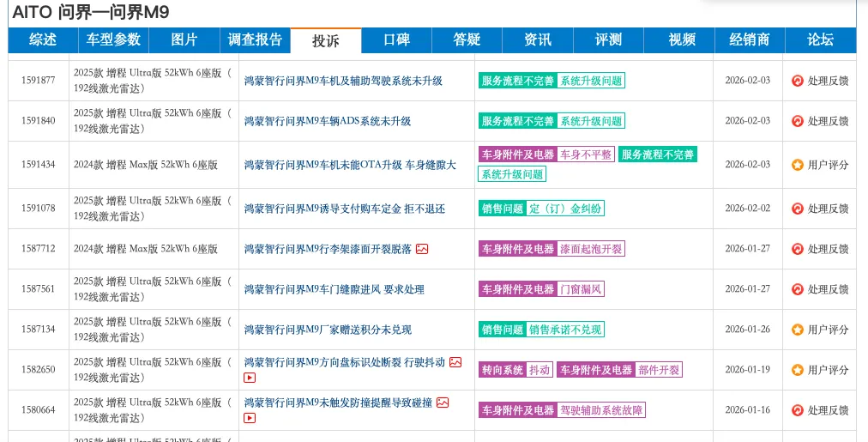The image size is (868, 442).
Task: Switch to the 视频 tab
Action: point(678,39)
